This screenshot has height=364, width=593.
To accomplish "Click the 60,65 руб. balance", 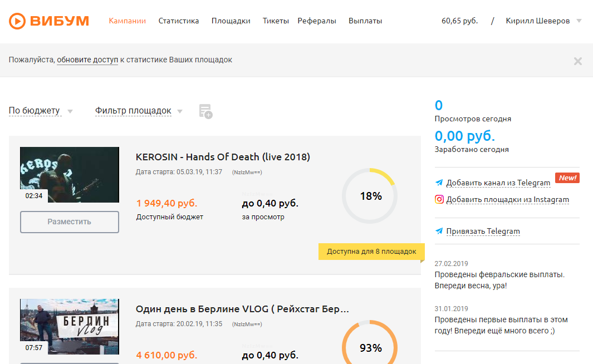I will click(x=459, y=21).
